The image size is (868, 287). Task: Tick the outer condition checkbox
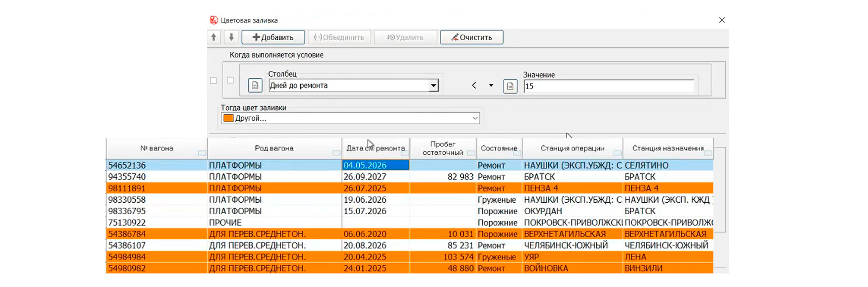tap(213, 80)
